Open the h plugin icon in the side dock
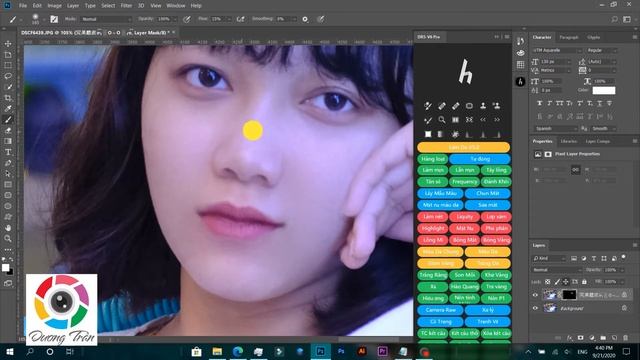 520,82
